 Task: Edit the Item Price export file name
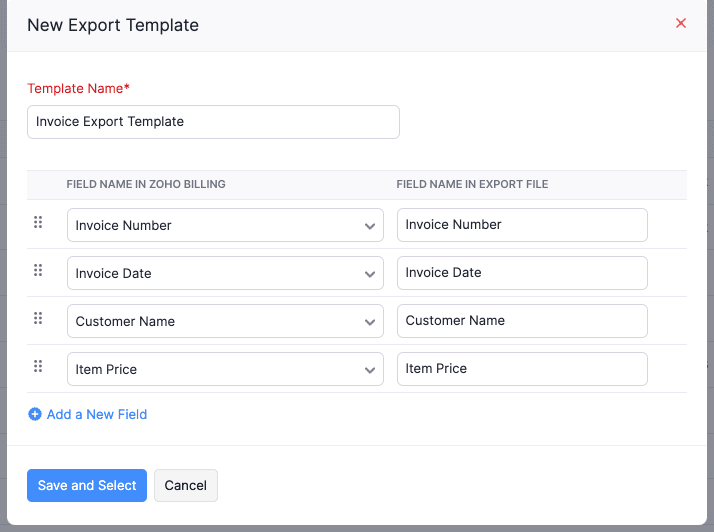click(522, 369)
